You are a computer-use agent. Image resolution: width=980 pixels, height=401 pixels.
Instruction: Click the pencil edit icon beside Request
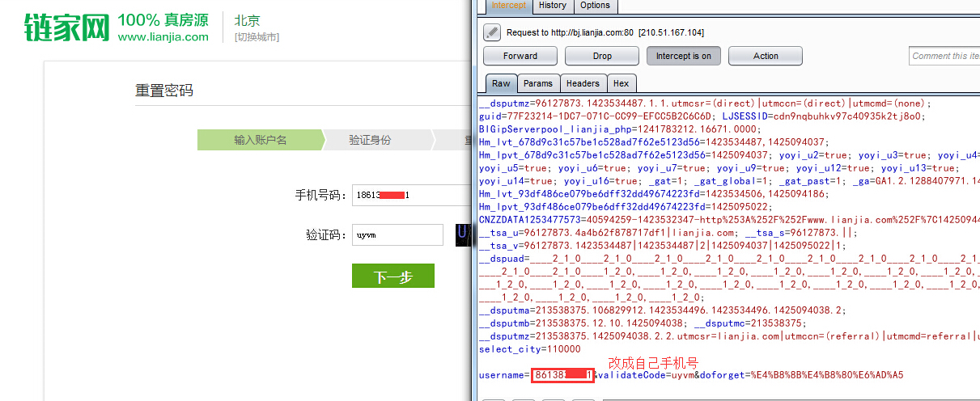(492, 32)
